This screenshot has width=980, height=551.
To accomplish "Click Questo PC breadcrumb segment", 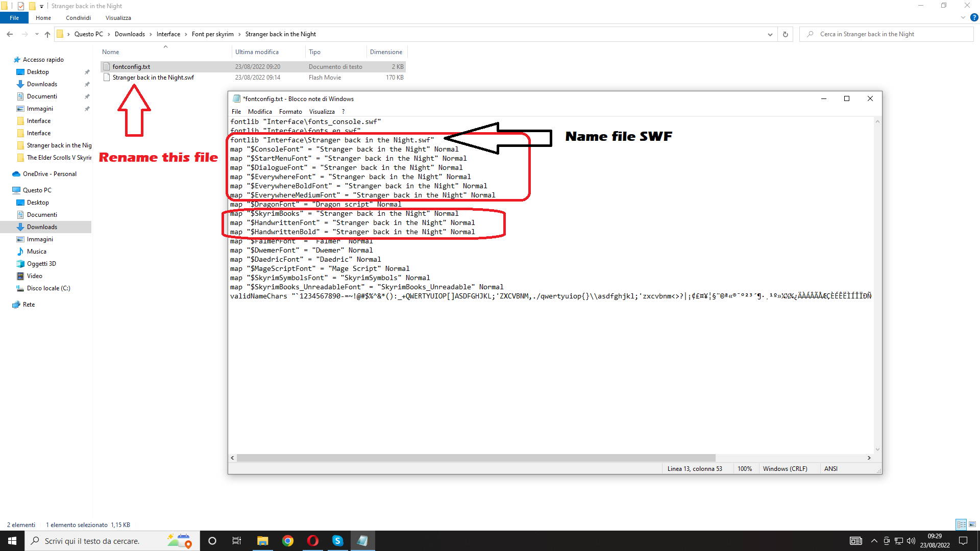I will pyautogui.click(x=88, y=34).
